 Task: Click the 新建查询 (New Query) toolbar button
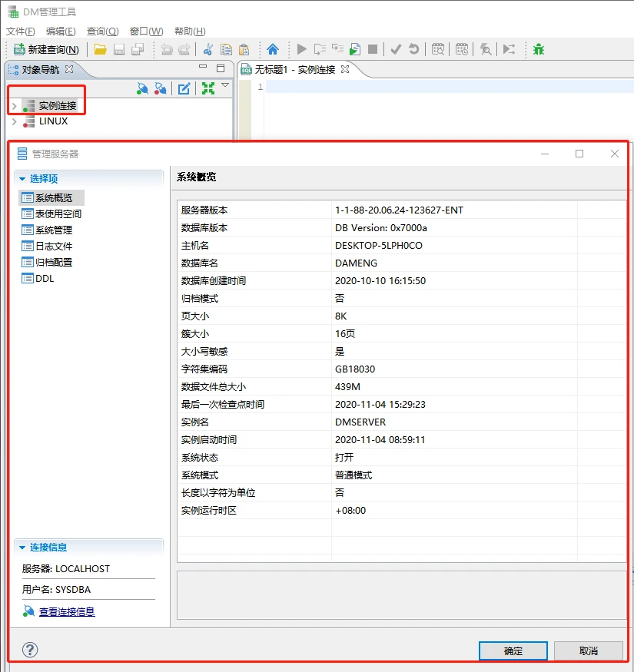pos(46,50)
